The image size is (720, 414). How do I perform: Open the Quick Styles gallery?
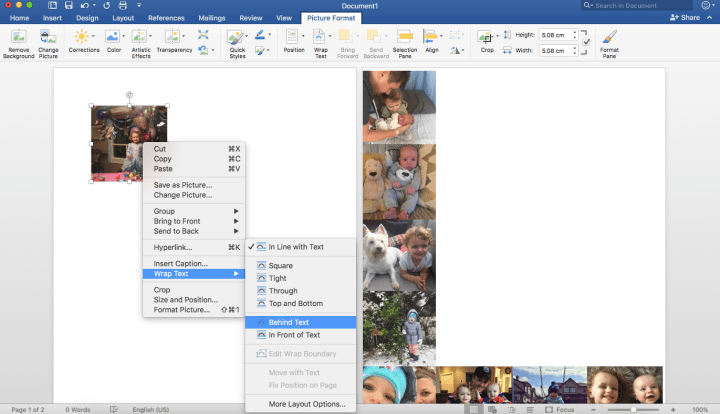[x=237, y=44]
